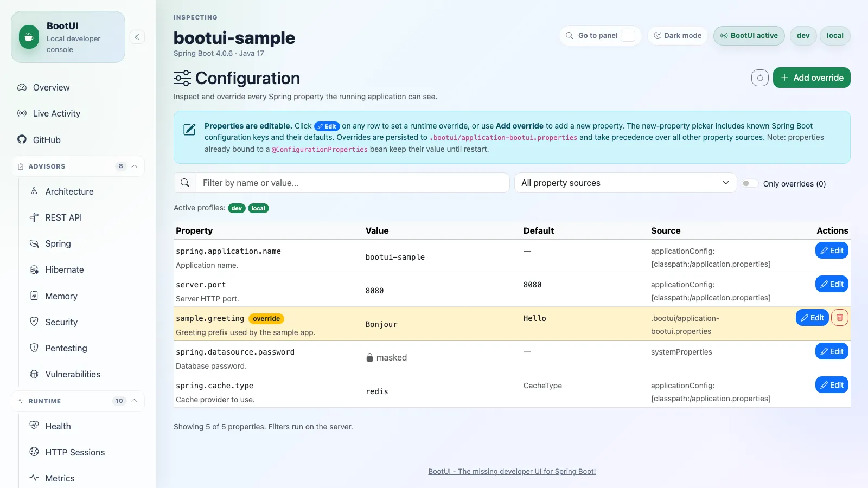Click the local badge in Active profiles
868x488 pixels.
258,208
